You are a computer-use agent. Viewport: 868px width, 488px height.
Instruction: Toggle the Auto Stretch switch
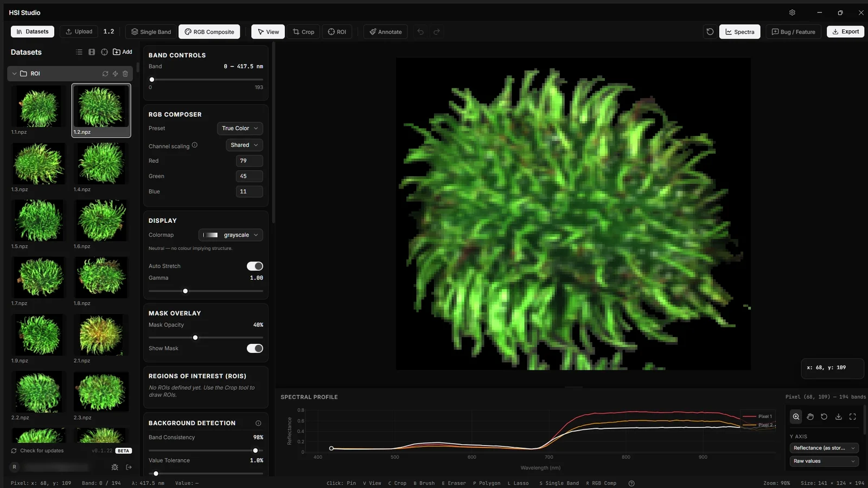[x=255, y=266]
